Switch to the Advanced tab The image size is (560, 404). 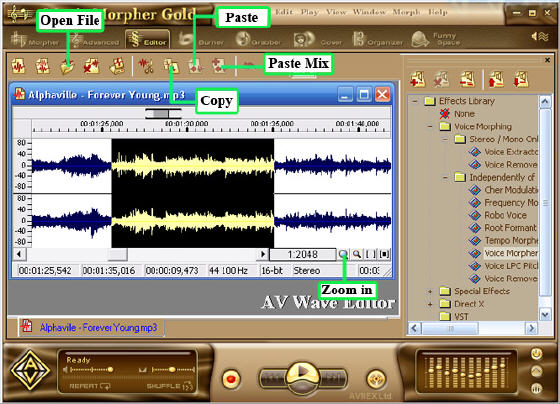[95, 39]
